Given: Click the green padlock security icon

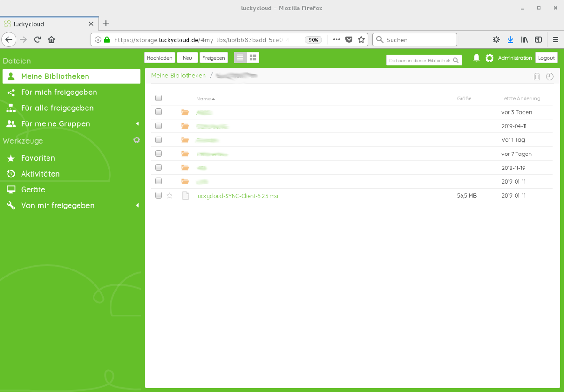Looking at the screenshot, I should click(107, 40).
